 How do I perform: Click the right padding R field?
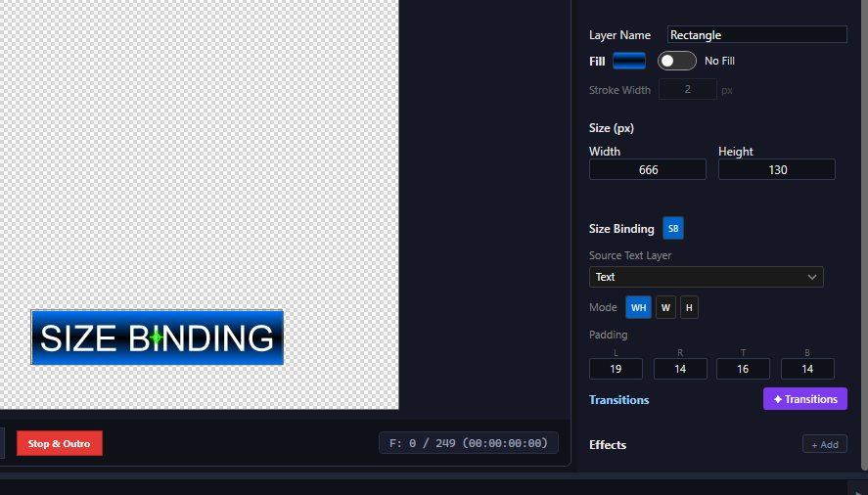pos(680,369)
